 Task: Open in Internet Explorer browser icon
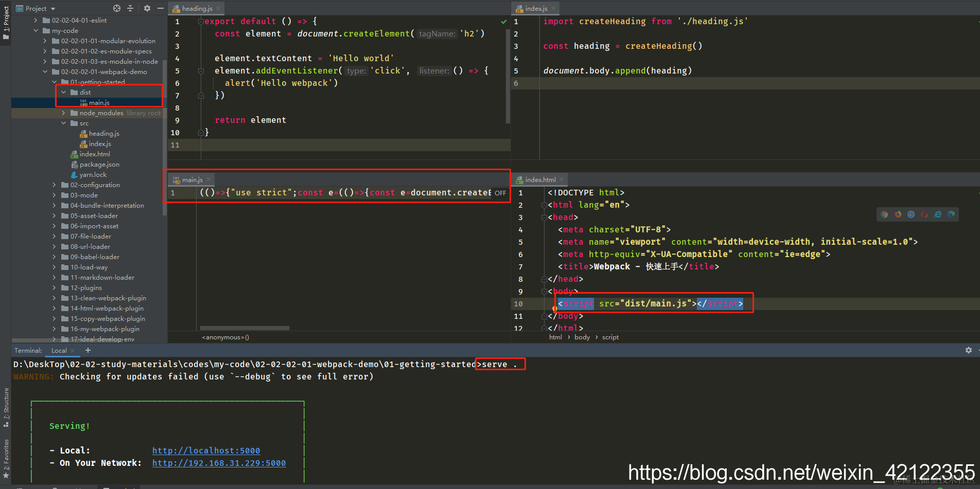tap(938, 214)
